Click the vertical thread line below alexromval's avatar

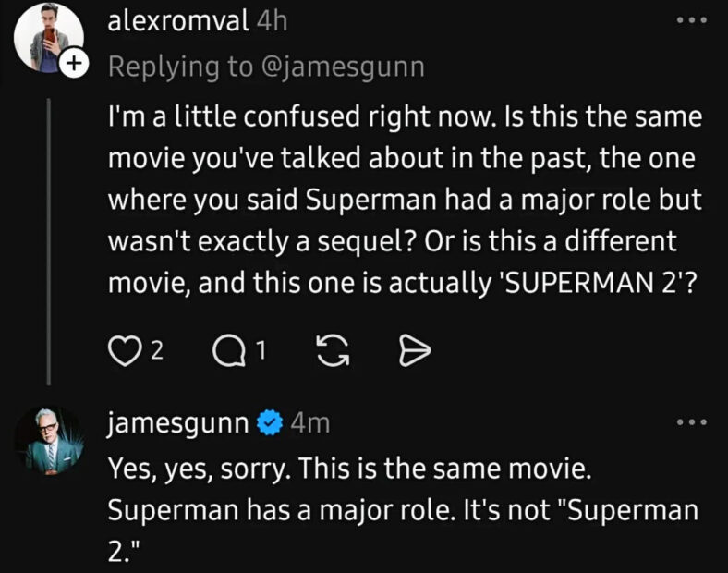pyautogui.click(x=49, y=240)
